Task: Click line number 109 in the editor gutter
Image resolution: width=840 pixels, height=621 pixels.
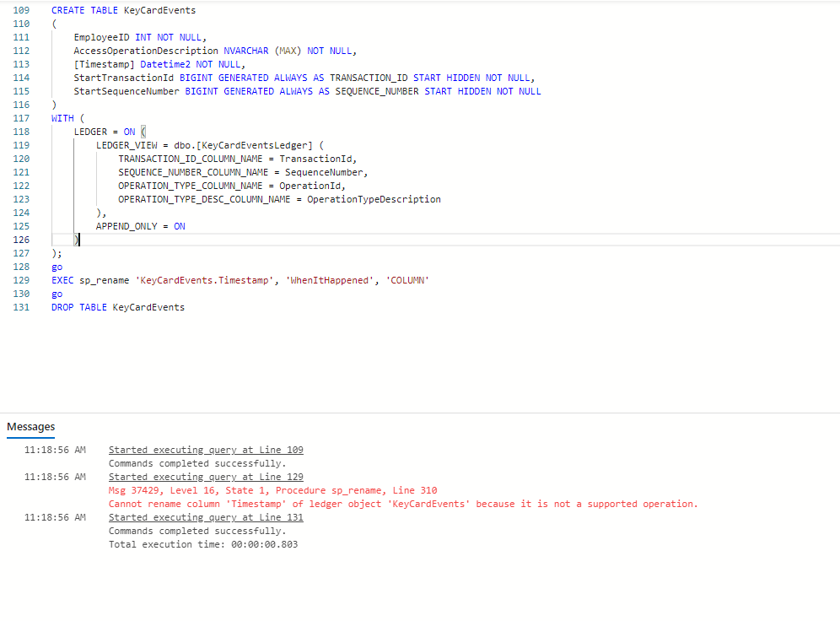Action: click(x=21, y=10)
